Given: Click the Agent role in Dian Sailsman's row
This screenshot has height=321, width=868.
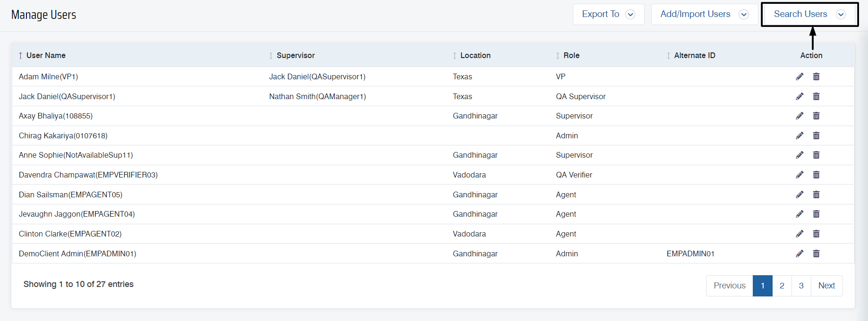Looking at the screenshot, I should (x=566, y=194).
